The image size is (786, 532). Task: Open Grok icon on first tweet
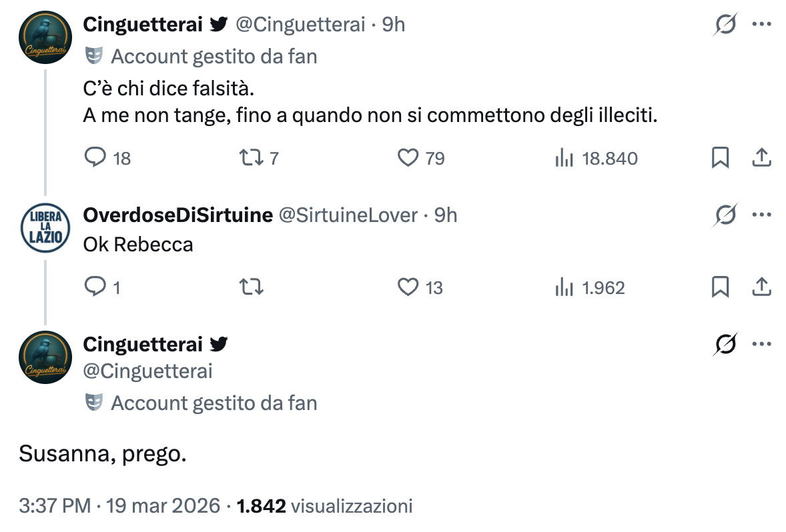pyautogui.click(x=726, y=25)
